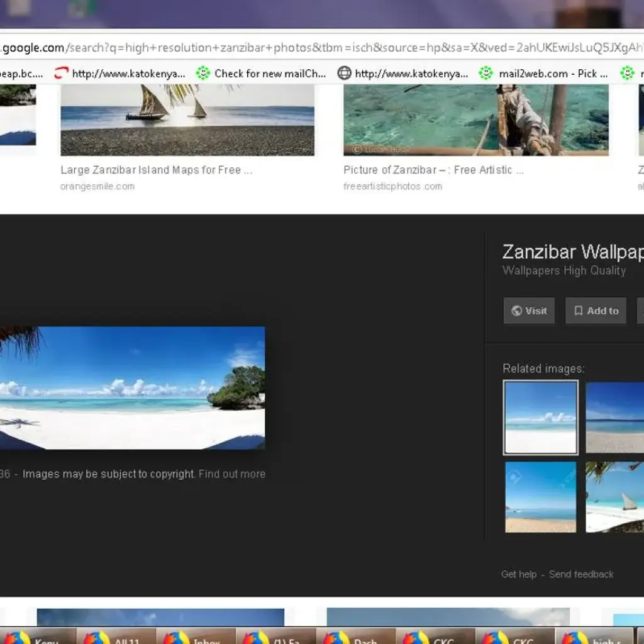Viewport: 644px width, 644px height.
Task: Click the 'Get help' link
Action: pos(519,574)
